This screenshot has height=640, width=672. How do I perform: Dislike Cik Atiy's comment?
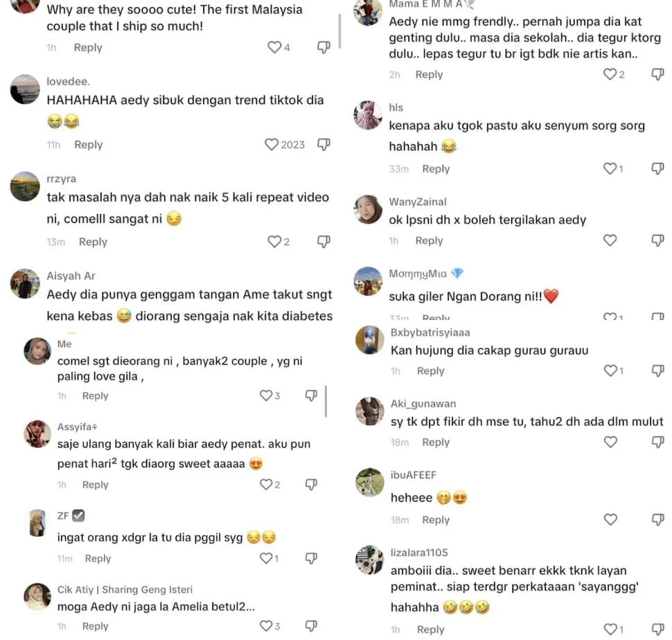(x=311, y=625)
